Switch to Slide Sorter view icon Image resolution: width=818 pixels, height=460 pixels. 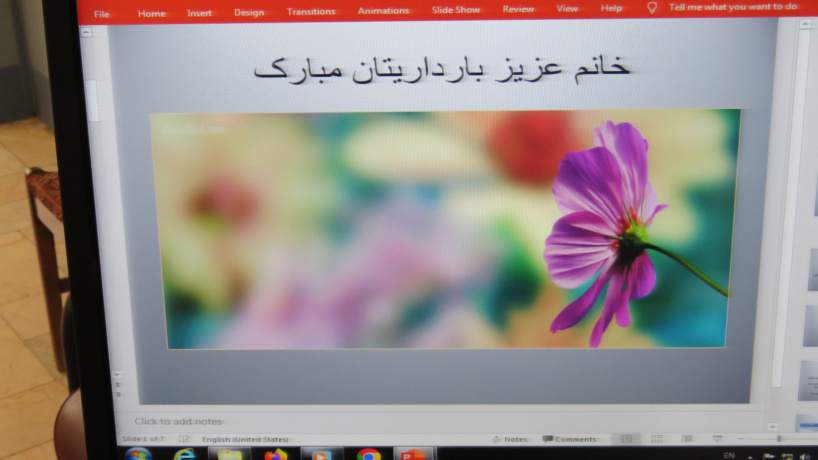[x=656, y=440]
